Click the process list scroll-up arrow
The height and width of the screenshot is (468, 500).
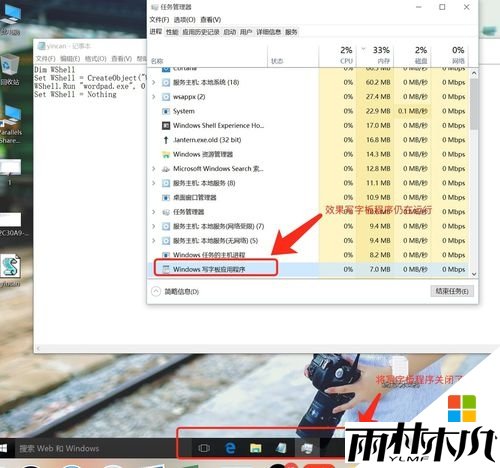(x=474, y=73)
